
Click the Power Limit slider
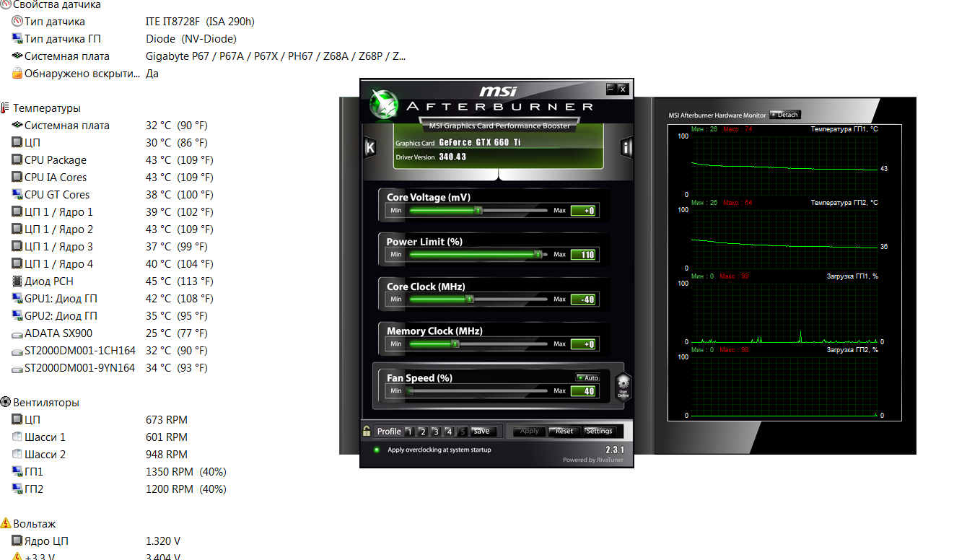coord(478,255)
